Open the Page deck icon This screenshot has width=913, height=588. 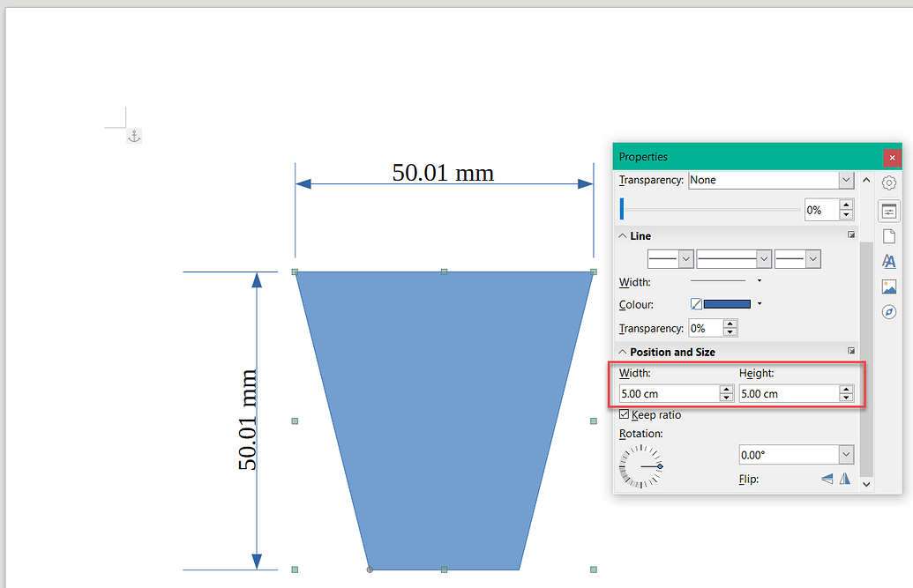coord(888,235)
